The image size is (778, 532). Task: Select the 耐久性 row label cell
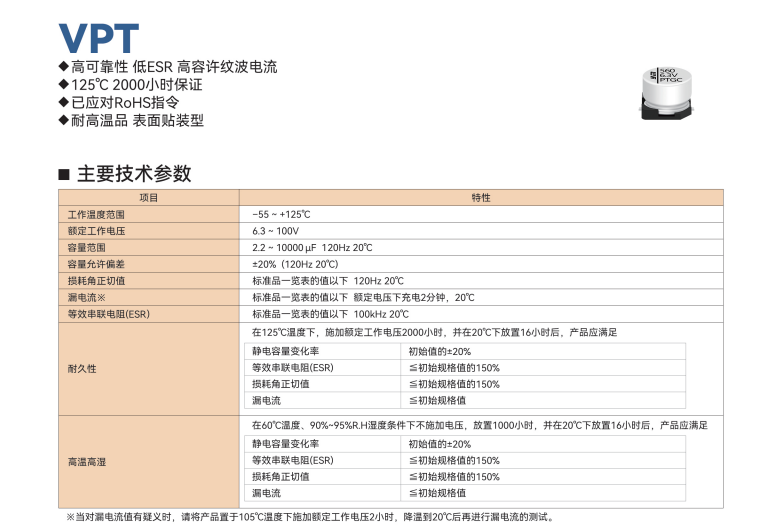82,368
